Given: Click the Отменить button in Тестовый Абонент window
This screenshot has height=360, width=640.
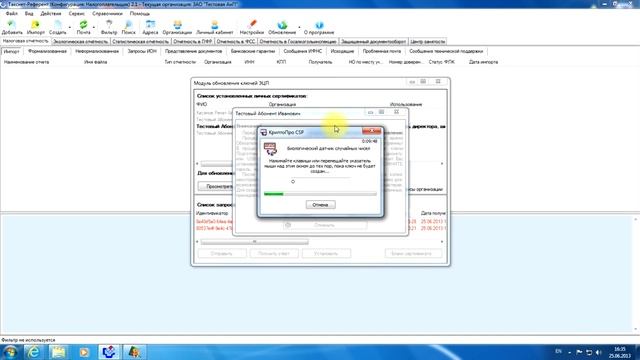Looking at the screenshot, I should point(324,225).
